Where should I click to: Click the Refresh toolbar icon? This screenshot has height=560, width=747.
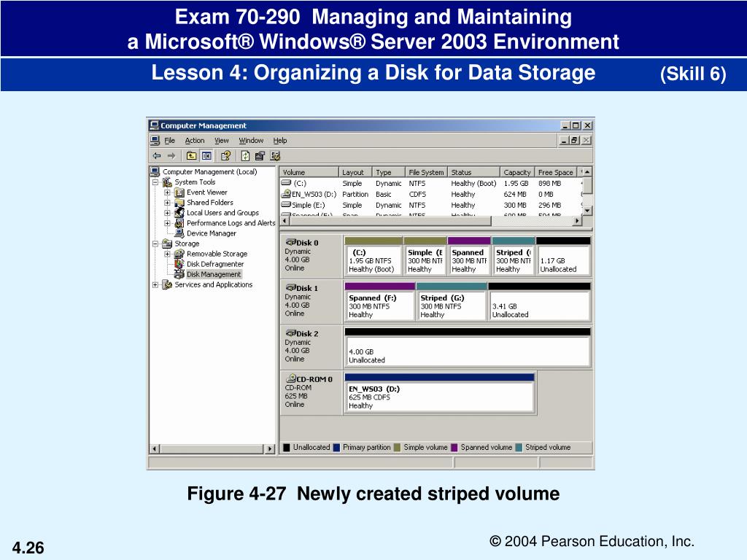[245, 156]
